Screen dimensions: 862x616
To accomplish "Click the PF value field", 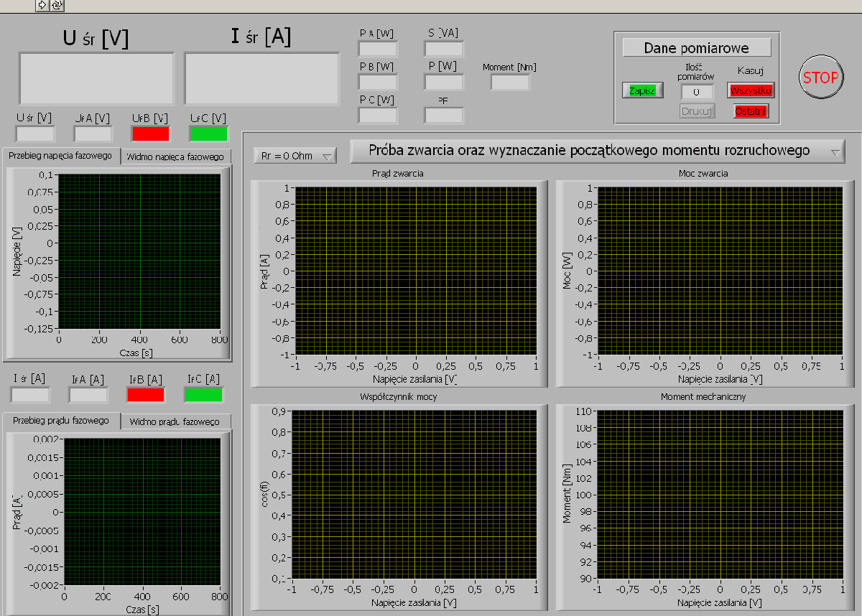I will 444,115.
